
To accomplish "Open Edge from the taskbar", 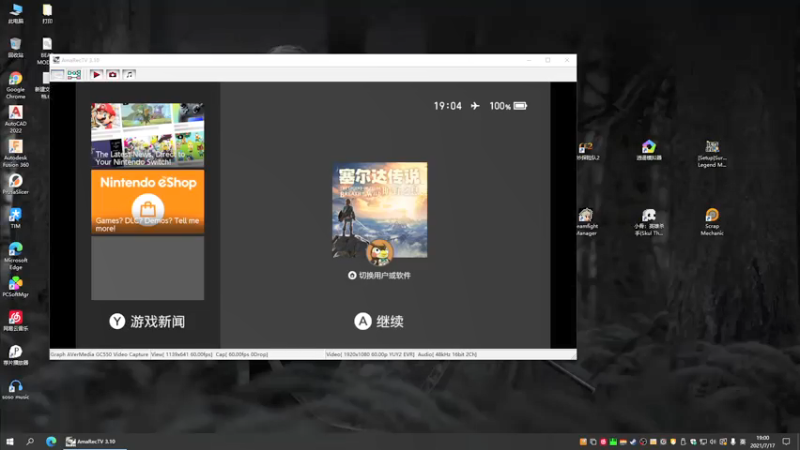I will (x=51, y=441).
